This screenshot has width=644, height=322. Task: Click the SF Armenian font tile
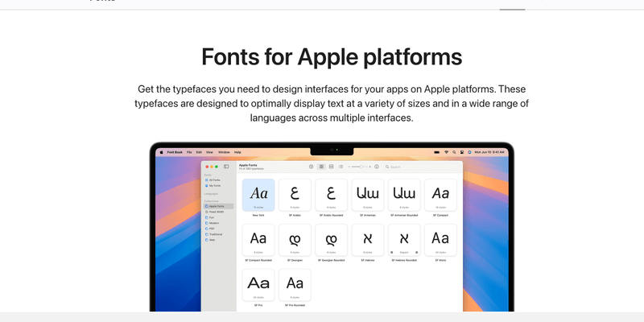[x=368, y=195]
